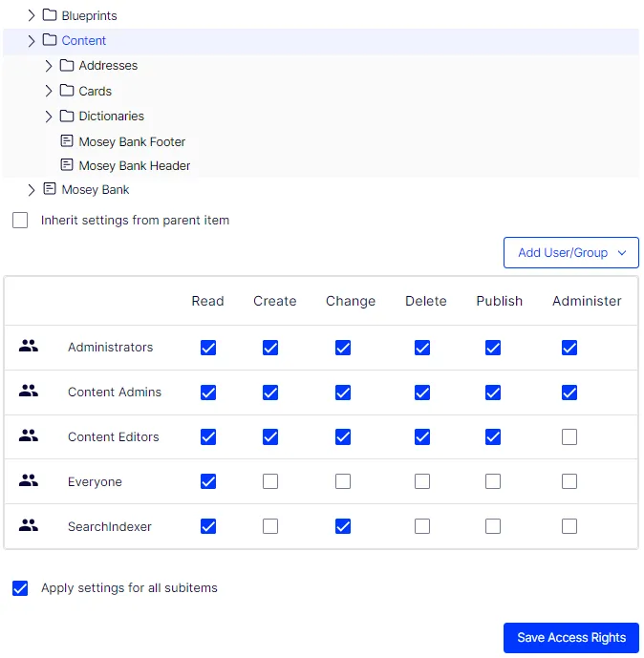This screenshot has height=658, width=644.
Task: Click the Change column header
Action: point(351,301)
